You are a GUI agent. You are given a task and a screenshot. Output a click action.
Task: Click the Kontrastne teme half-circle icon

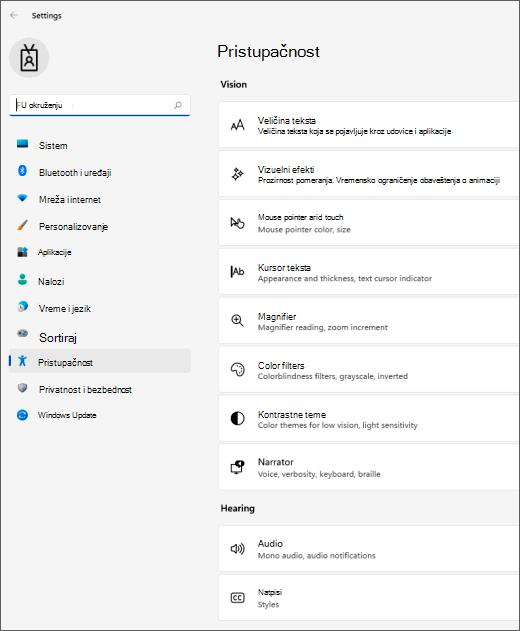click(x=237, y=419)
